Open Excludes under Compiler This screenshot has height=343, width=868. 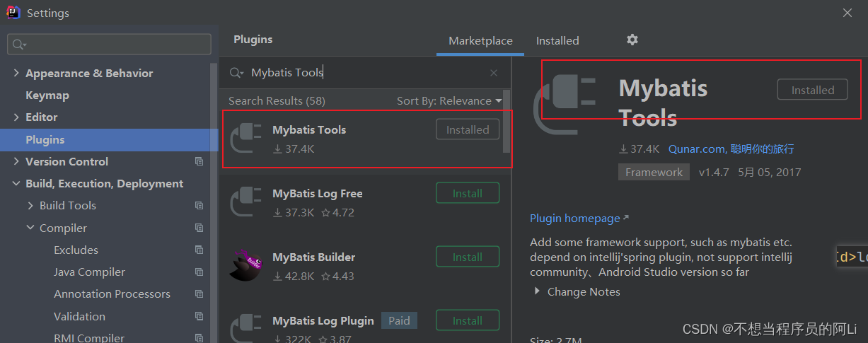[x=76, y=250]
